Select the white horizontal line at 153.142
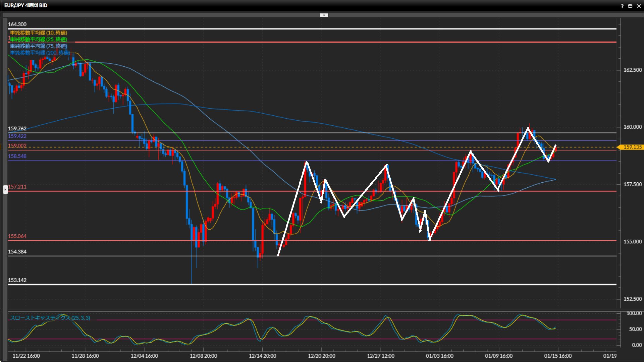The width and height of the screenshot is (644, 362). point(101,285)
